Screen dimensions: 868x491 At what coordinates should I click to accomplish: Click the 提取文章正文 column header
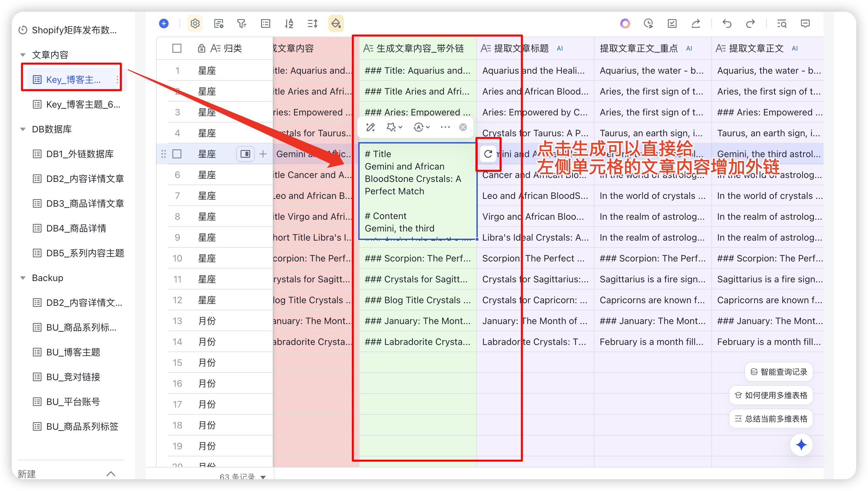click(767, 48)
